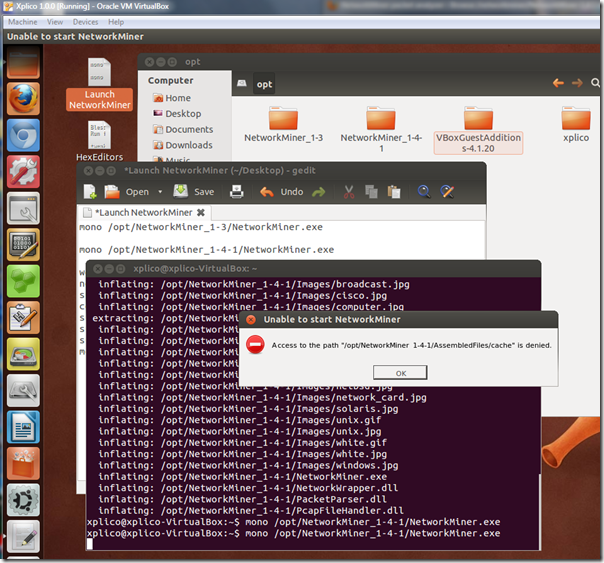Close the Unable to start NetworkMiner dialog
This screenshot has width=604, height=563.
(x=251, y=319)
